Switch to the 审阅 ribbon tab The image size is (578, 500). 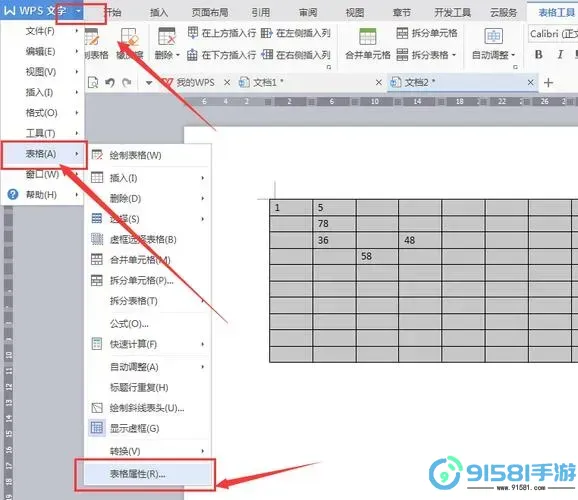(x=308, y=12)
